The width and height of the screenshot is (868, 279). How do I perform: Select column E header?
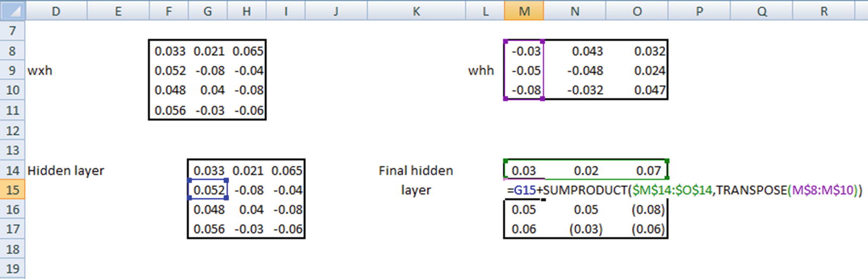click(118, 11)
